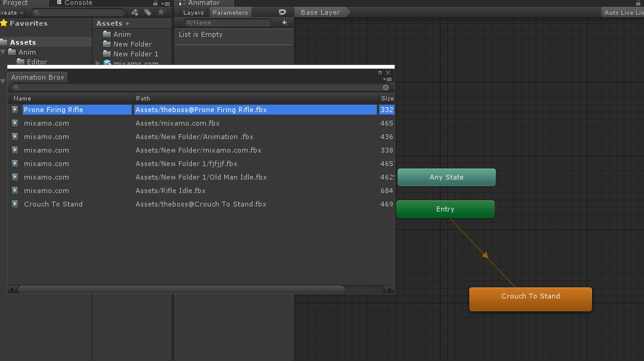Select the Animator tab
The image size is (644, 361).
pyautogui.click(x=203, y=3)
